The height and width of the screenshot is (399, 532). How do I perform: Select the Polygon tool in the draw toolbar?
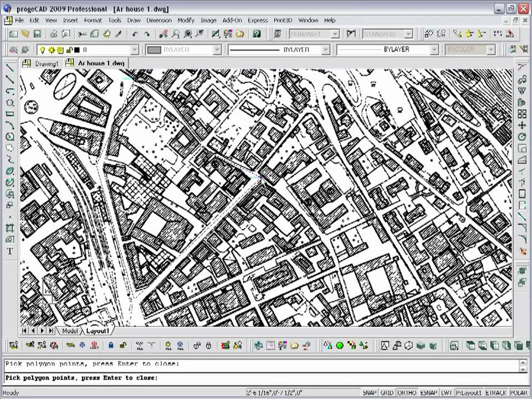[x=10, y=103]
